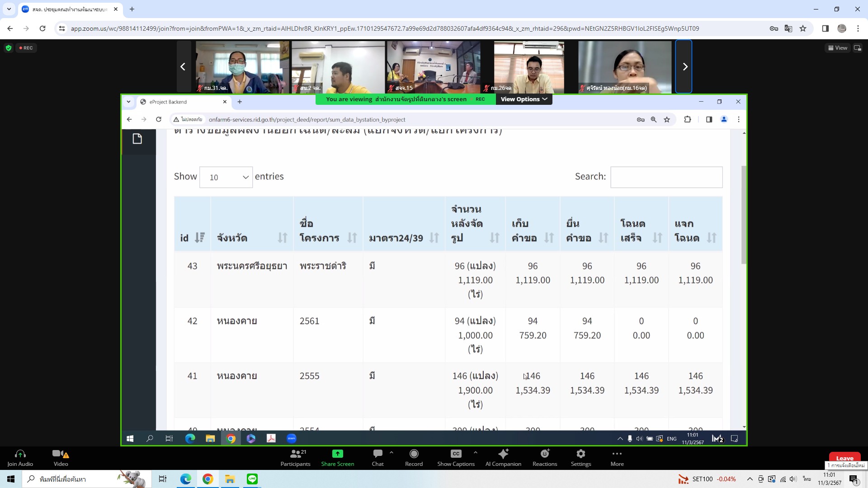The width and height of the screenshot is (868, 488).
Task: Click the Search input field
Action: [x=666, y=177]
